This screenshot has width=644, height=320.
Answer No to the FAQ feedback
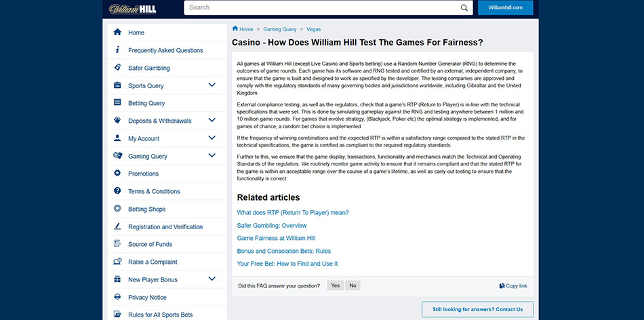click(353, 285)
